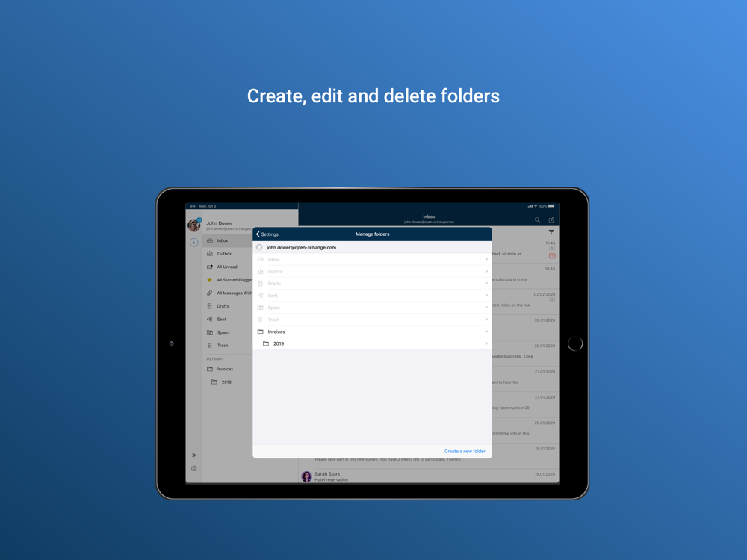Expand sidebar with double arrow icon

(x=194, y=455)
